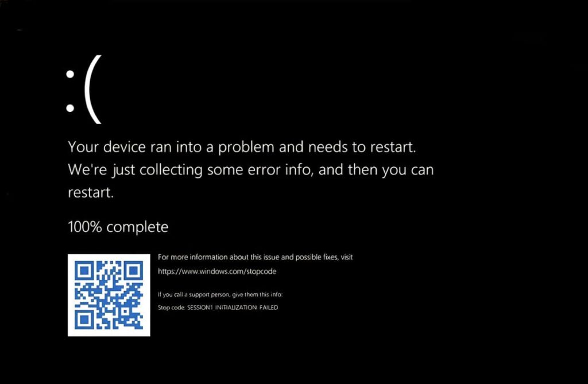Click the blue QR code
Image resolution: width=588 pixels, height=384 pixels.
(109, 295)
